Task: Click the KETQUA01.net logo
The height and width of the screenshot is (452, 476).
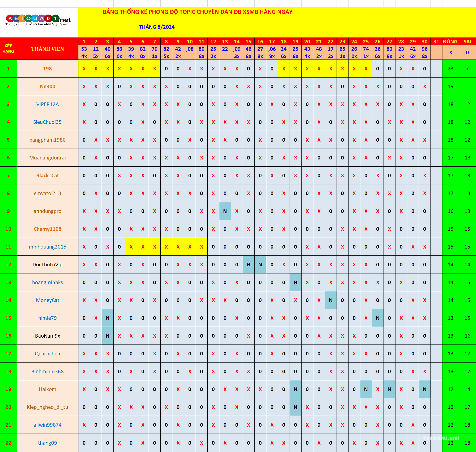Action: click(38, 20)
